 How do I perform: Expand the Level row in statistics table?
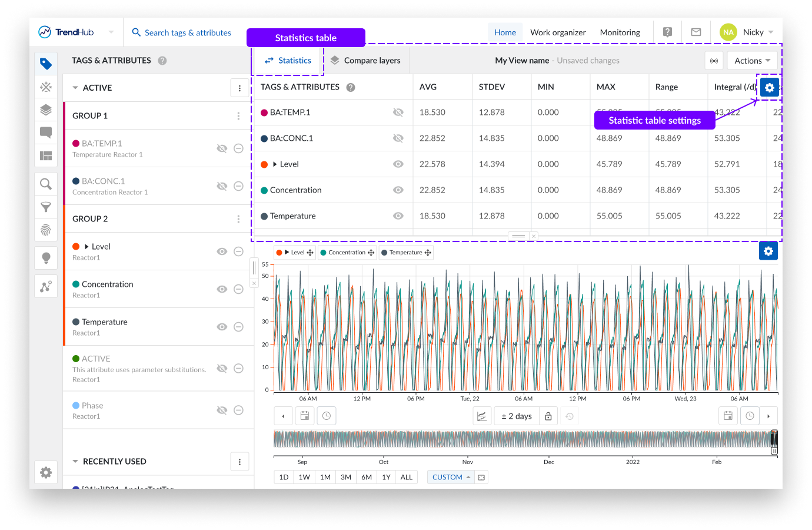click(275, 164)
